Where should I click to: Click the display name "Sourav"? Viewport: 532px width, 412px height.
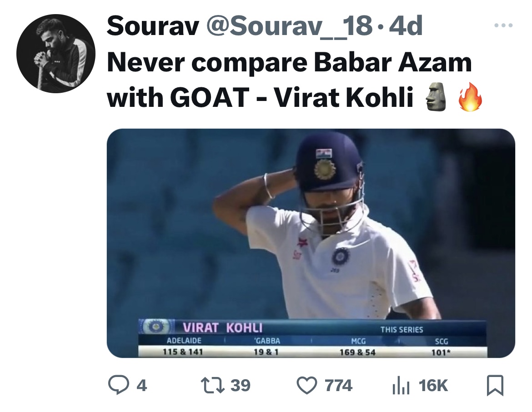[153, 27]
